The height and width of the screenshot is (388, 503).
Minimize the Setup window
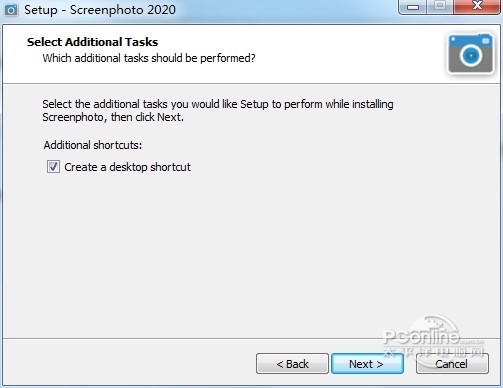tap(413, 7)
